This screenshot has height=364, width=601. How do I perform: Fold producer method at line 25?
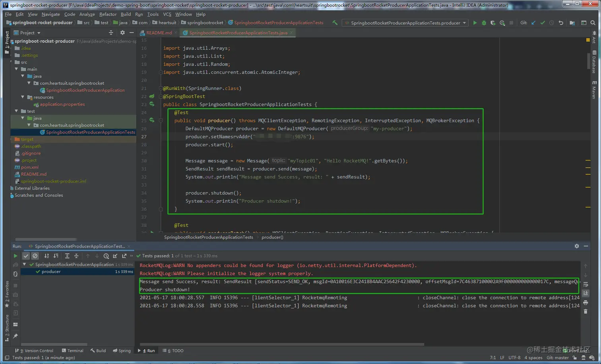pos(161,120)
